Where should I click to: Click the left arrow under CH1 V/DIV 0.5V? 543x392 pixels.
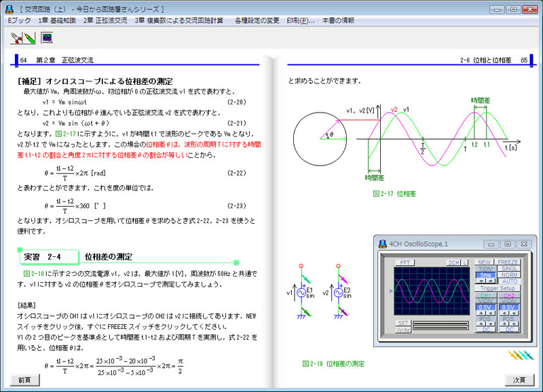481,313
